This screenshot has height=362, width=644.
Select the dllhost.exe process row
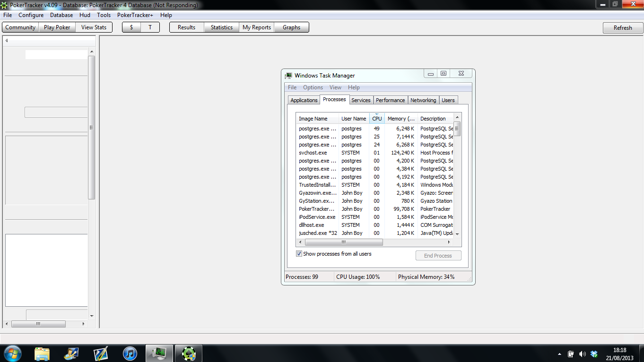point(375,225)
